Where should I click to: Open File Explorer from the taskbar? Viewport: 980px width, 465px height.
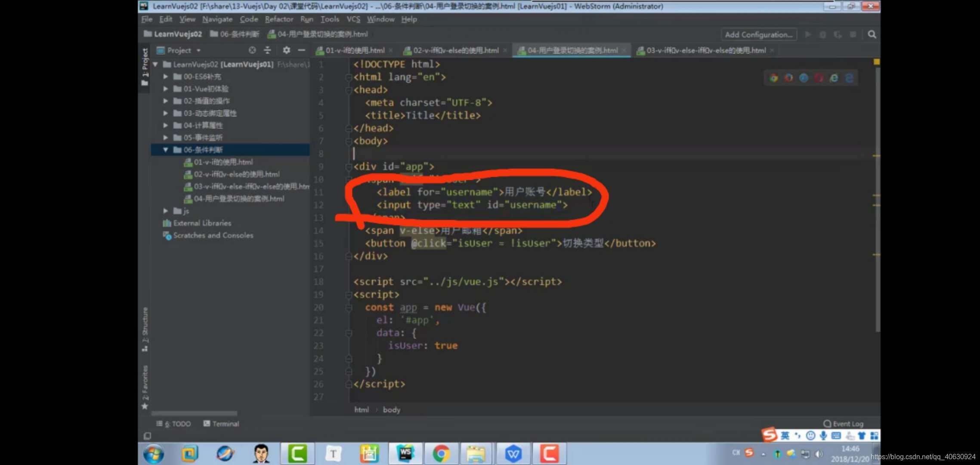click(x=476, y=454)
